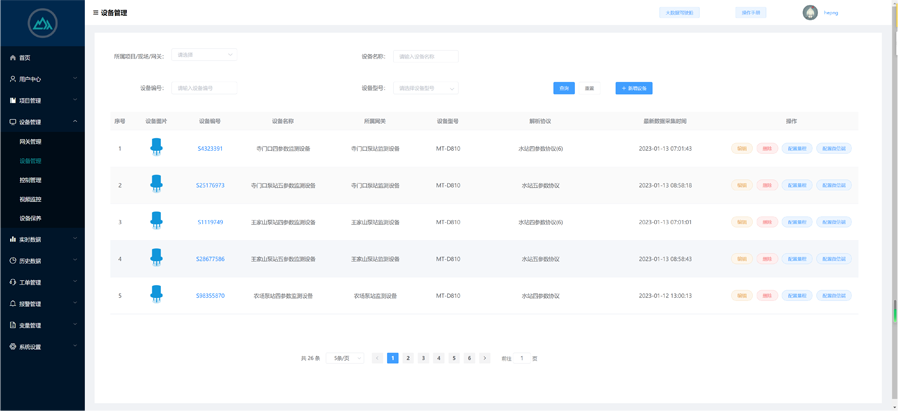Click the 历史数据 clock icon in sidebar
The width and height of the screenshot is (900, 411).
point(13,261)
